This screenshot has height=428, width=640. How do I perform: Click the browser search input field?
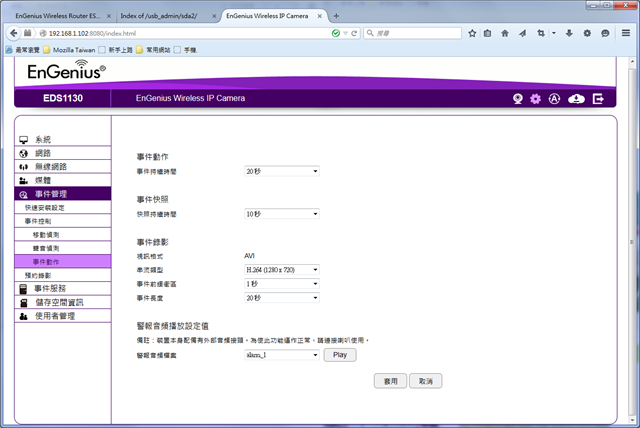[x=412, y=33]
